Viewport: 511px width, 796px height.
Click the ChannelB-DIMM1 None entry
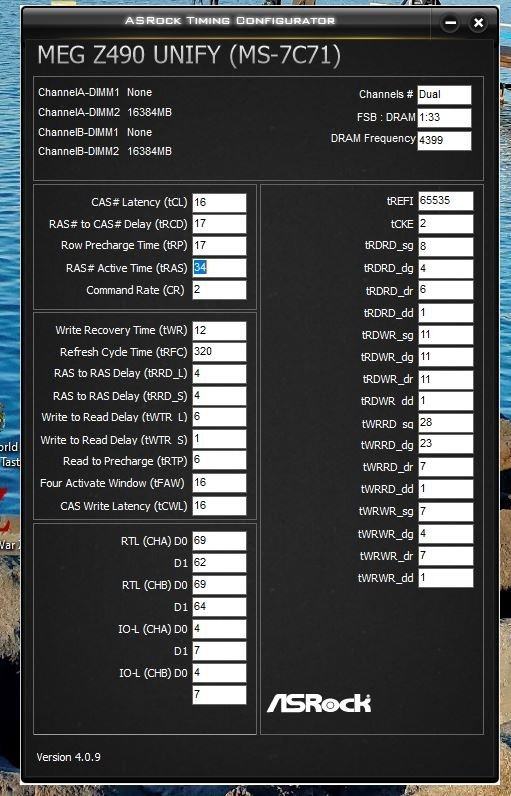[95, 132]
